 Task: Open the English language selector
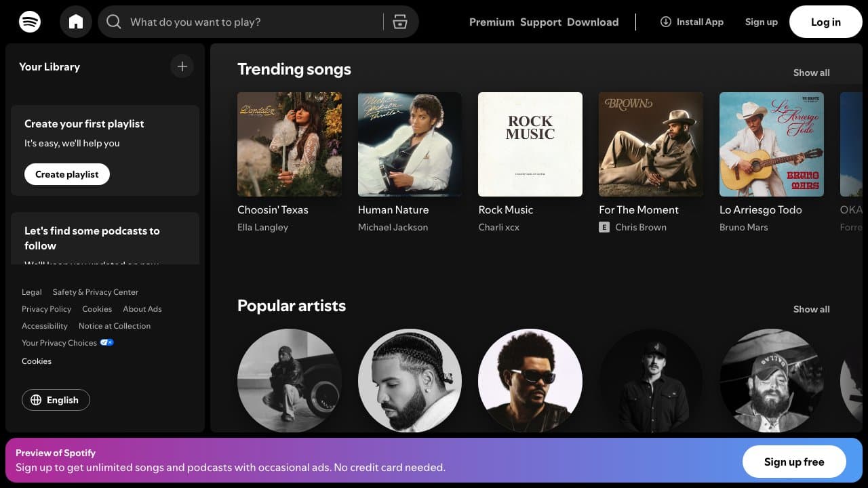click(56, 400)
